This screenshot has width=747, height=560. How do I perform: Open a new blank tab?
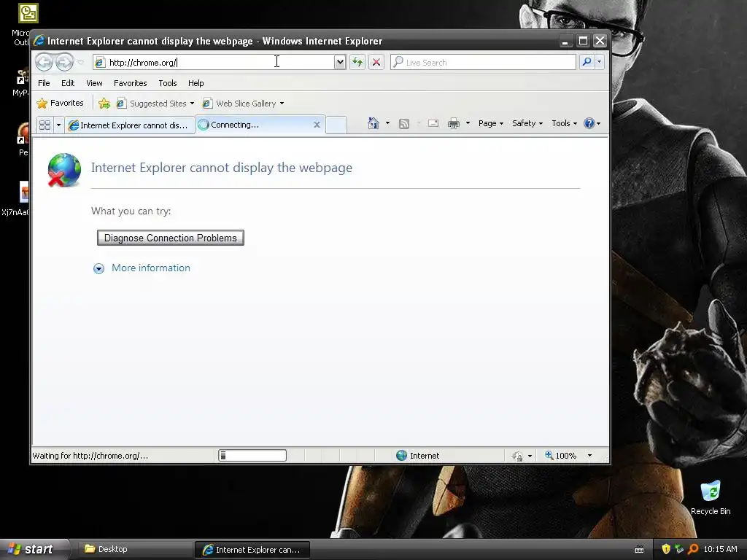336,125
